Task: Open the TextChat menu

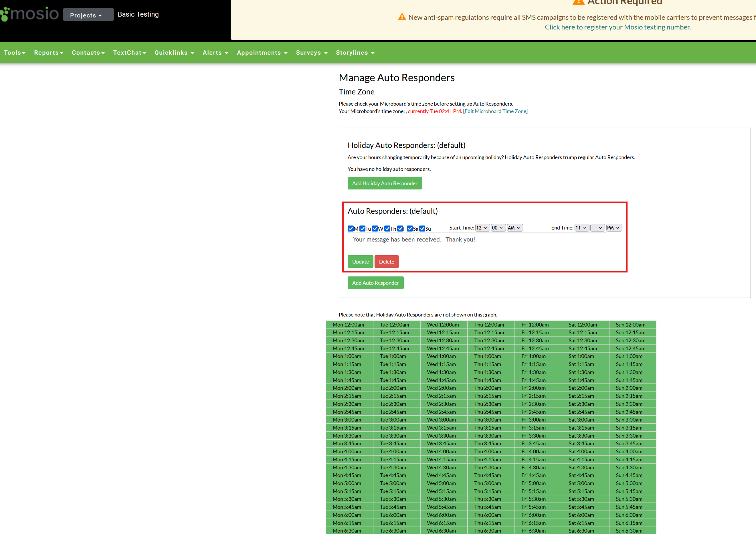Action: (x=129, y=53)
